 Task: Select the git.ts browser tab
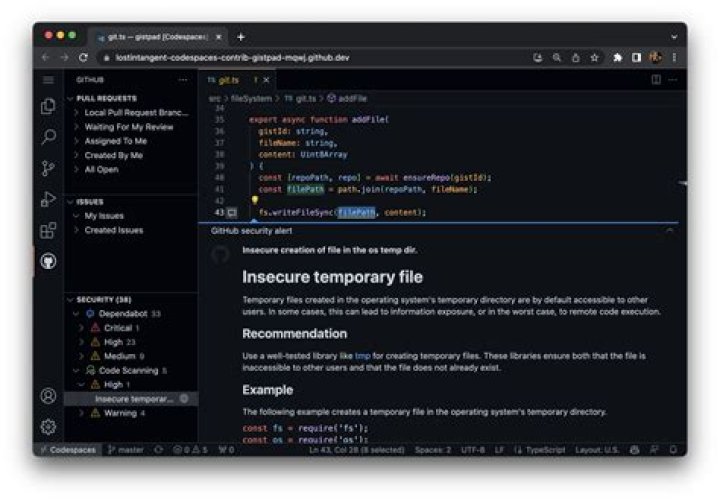pyautogui.click(x=158, y=37)
